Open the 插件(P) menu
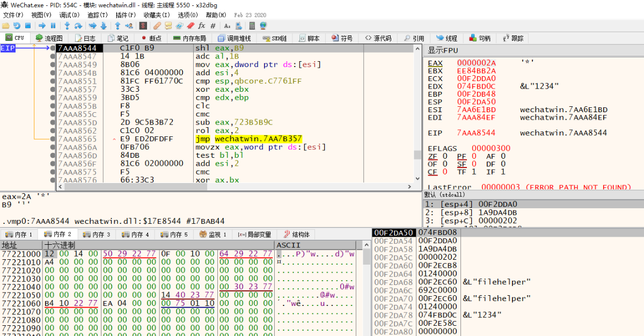 click(126, 15)
